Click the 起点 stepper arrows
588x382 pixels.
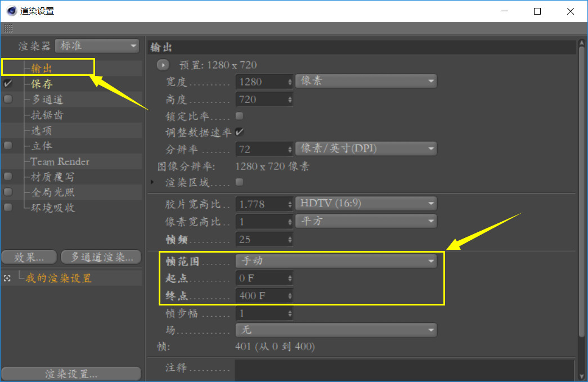pyautogui.click(x=290, y=278)
